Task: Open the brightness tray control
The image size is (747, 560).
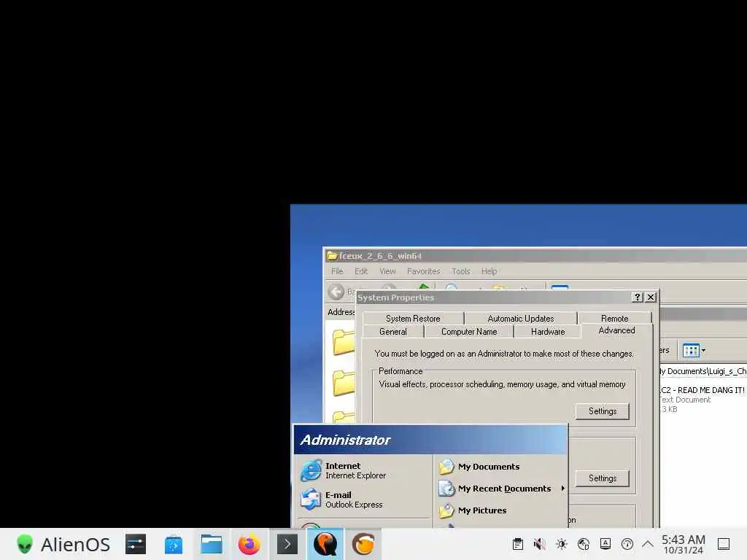Action: pos(562,544)
